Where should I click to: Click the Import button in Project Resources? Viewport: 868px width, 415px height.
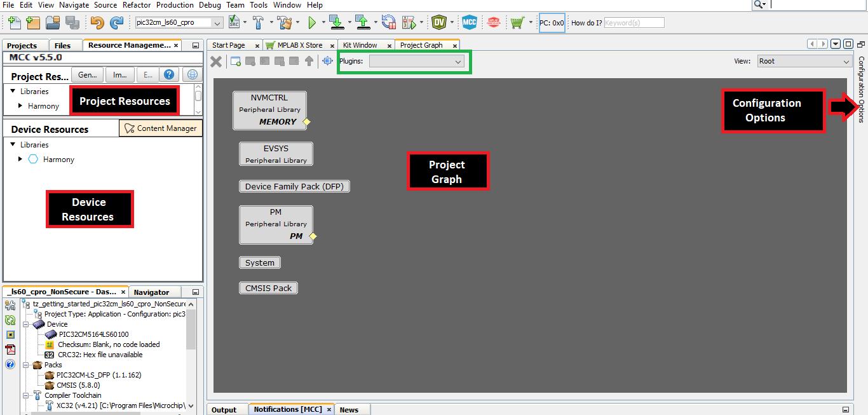(x=120, y=74)
